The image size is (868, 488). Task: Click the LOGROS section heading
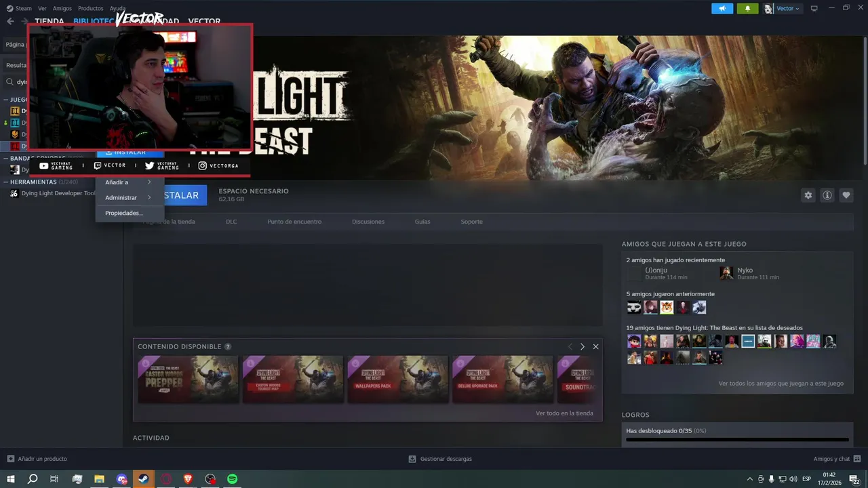pos(635,414)
